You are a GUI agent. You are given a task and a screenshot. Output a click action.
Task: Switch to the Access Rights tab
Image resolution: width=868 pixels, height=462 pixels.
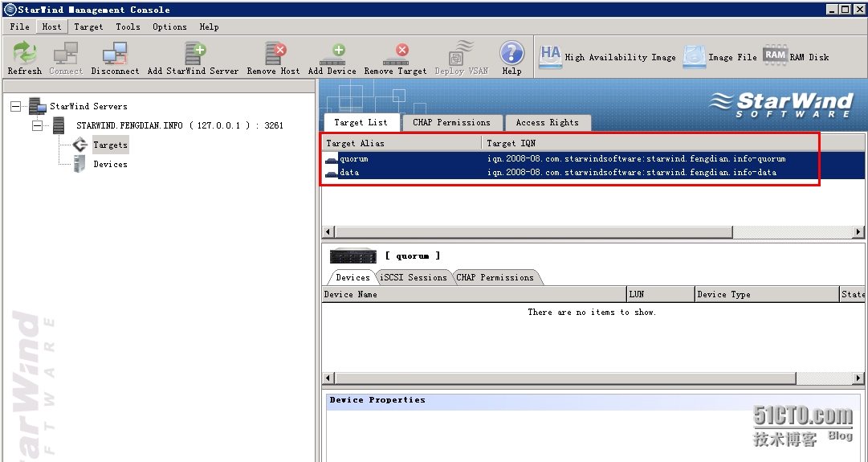pos(547,122)
